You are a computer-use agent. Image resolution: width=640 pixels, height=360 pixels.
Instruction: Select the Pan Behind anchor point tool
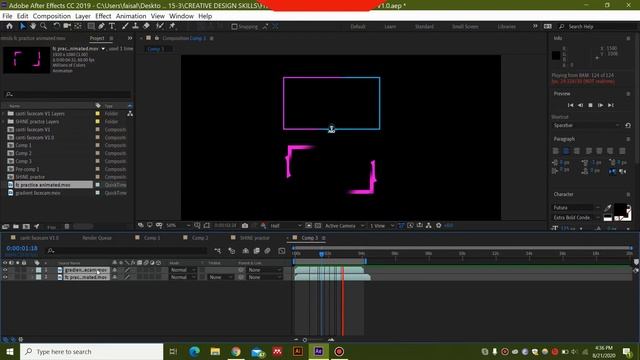coord(78,26)
